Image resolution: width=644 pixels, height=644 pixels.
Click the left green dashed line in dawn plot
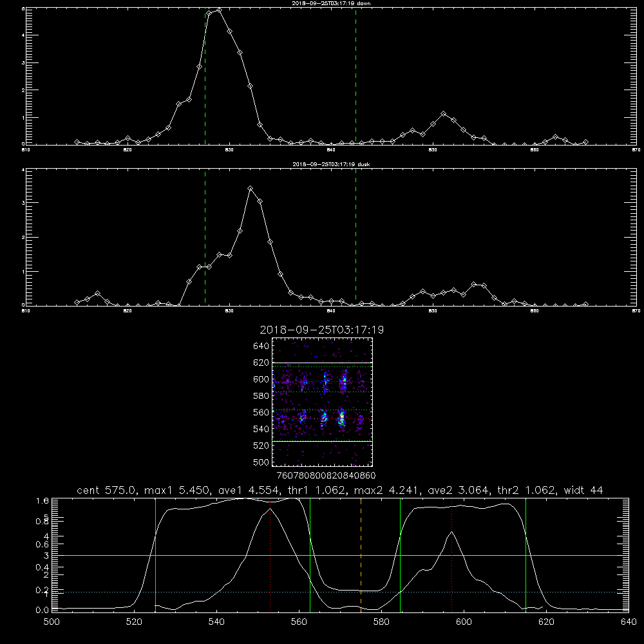205,76
